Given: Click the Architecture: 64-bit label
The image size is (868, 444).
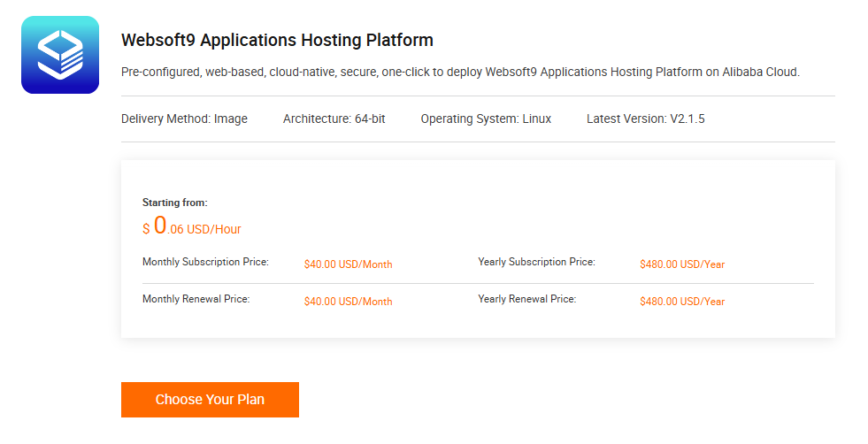Looking at the screenshot, I should (x=334, y=119).
